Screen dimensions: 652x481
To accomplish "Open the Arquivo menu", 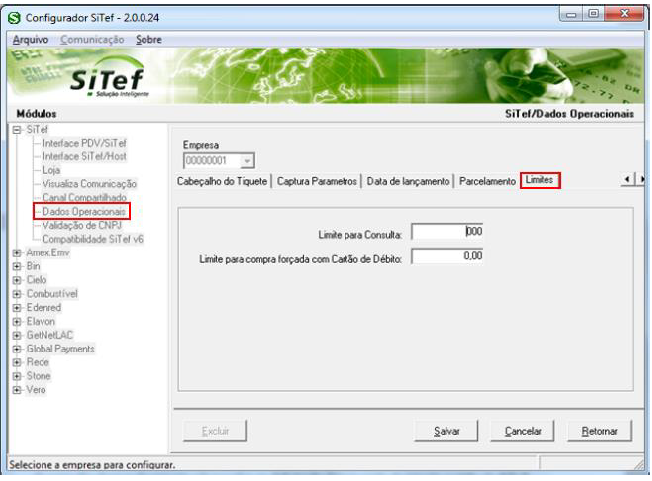I will 30,40.
